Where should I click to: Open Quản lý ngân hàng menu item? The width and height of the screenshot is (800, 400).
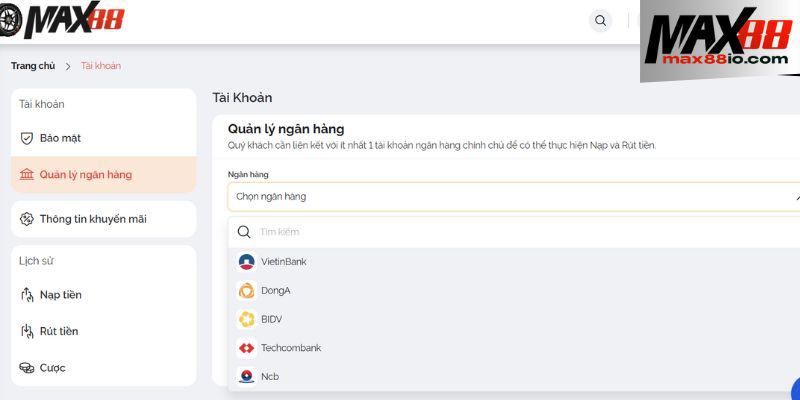(104, 174)
